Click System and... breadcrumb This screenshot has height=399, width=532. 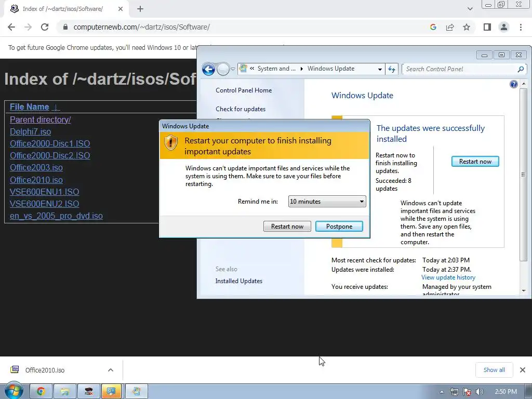pyautogui.click(x=276, y=69)
